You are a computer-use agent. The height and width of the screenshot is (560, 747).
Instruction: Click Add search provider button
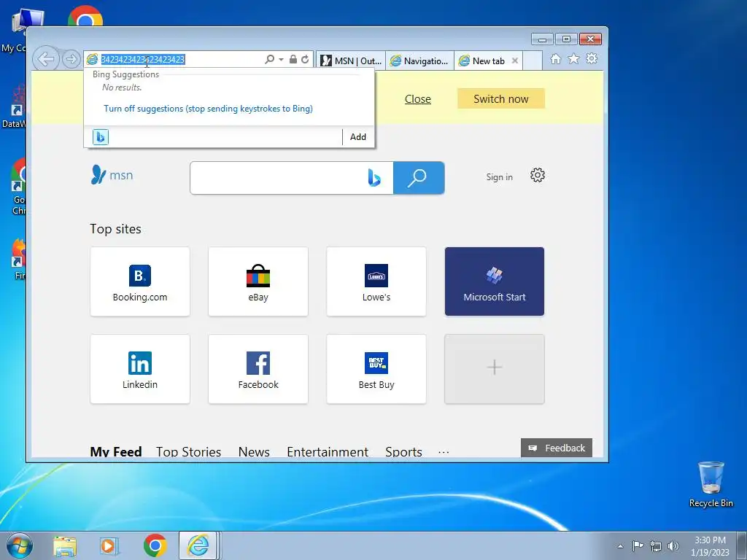point(357,136)
